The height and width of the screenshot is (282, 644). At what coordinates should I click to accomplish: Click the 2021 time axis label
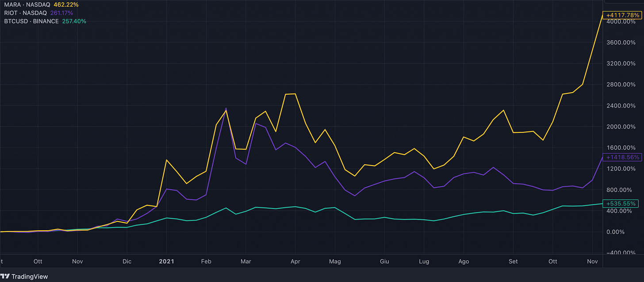pos(166,262)
